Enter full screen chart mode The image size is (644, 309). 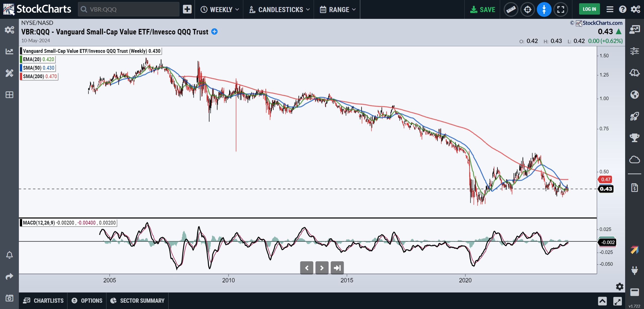coord(561,10)
